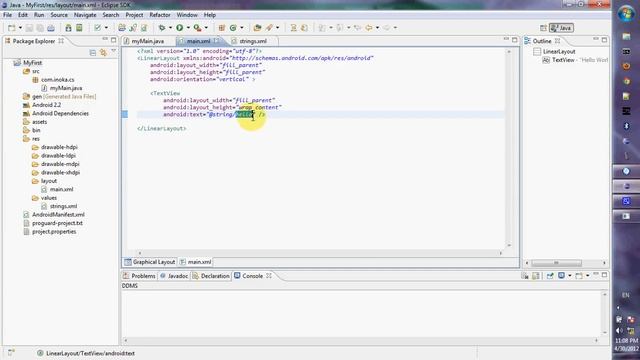
Task: Toggle the Scroll Lock icon in Console toolbar
Action: (536, 276)
